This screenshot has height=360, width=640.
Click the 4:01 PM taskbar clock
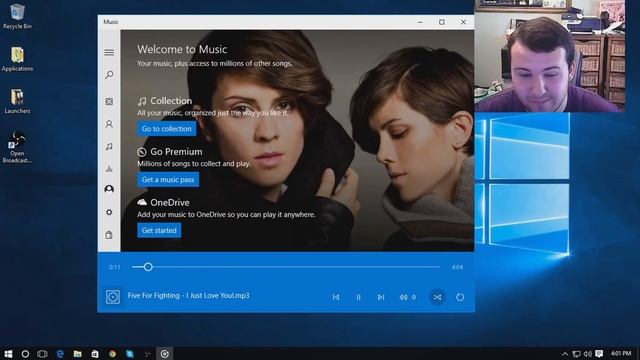pyautogui.click(x=621, y=353)
